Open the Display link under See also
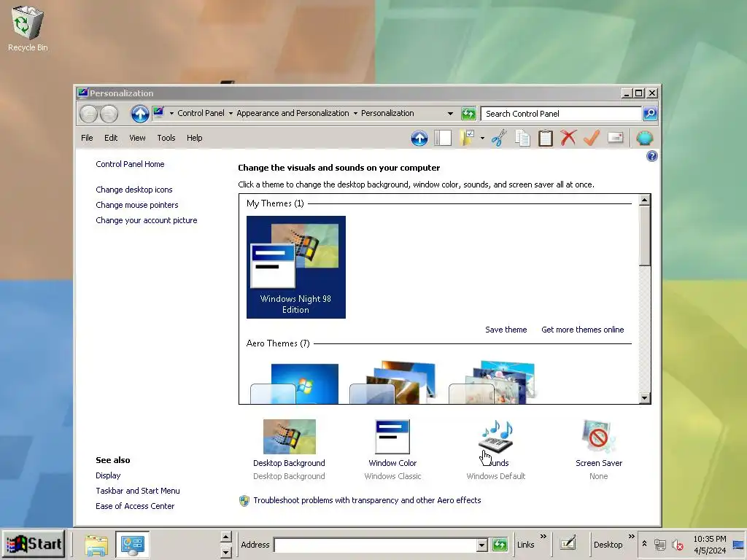This screenshot has height=560, width=747. point(108,475)
